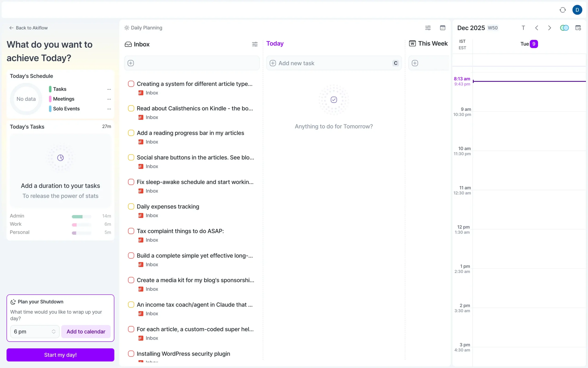Viewport: 588px width, 368px height.
Task: Click the sync refresh icon at top right
Action: click(562, 10)
